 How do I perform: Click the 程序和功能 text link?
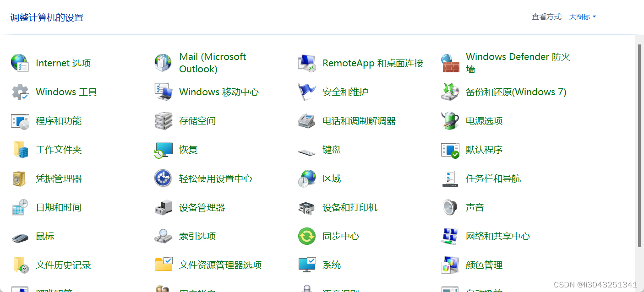59,121
